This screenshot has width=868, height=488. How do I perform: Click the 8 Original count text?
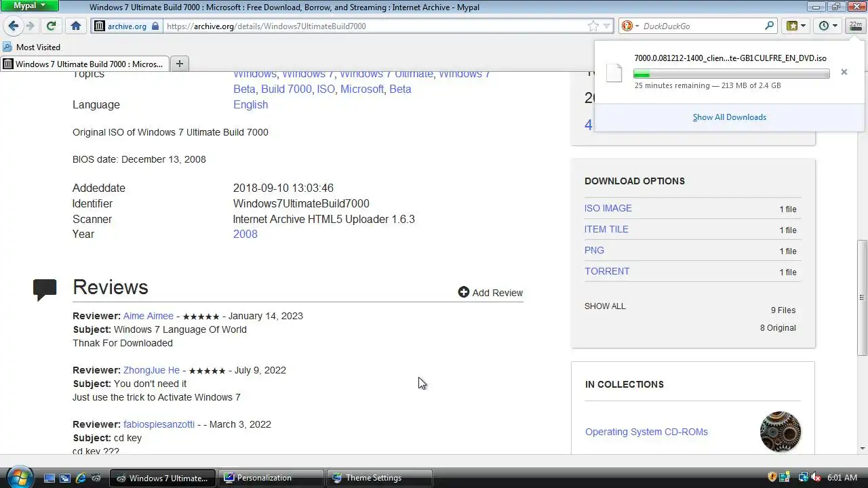click(x=778, y=327)
